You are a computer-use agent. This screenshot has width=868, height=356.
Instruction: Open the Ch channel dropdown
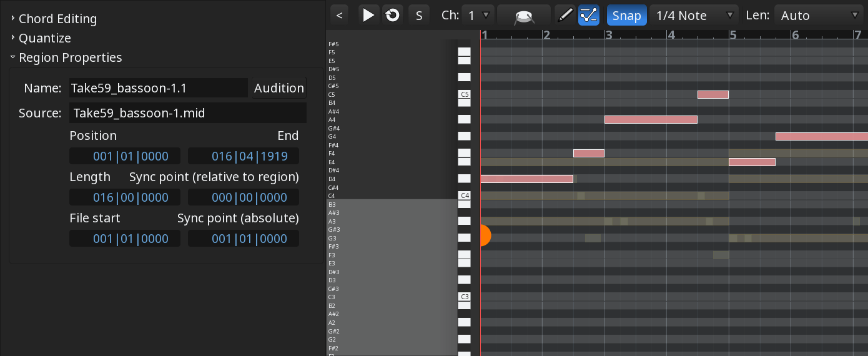coord(478,15)
